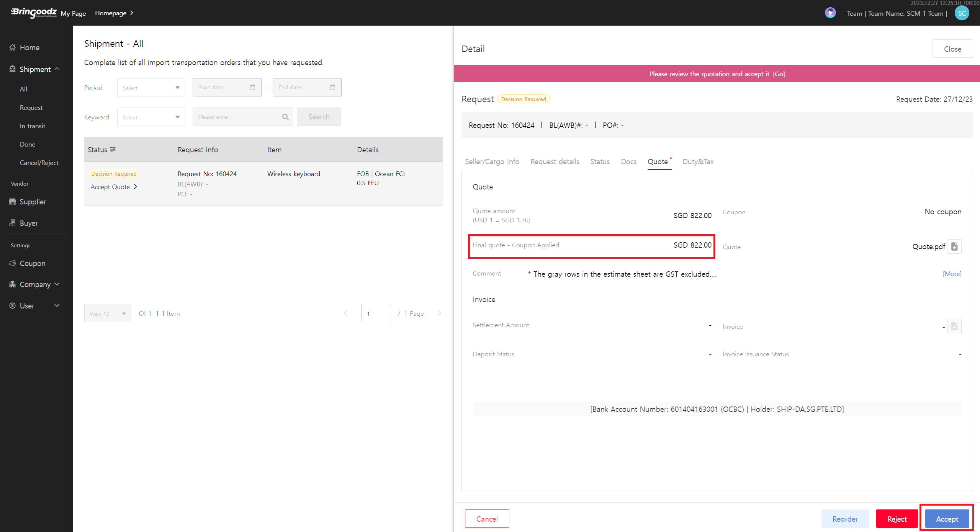The width and height of the screenshot is (980, 532).
Task: Open the View 10 page-size dropdown
Action: 108,313
